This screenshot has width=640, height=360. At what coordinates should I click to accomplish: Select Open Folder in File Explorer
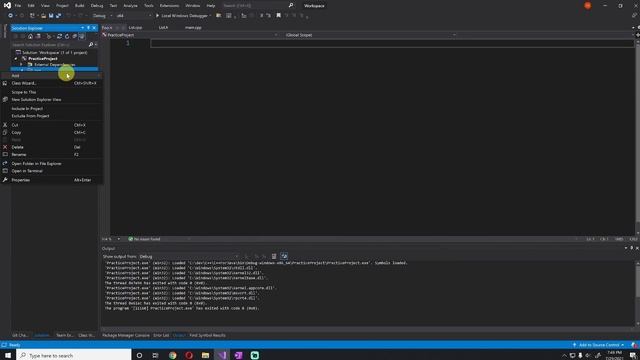point(51,164)
